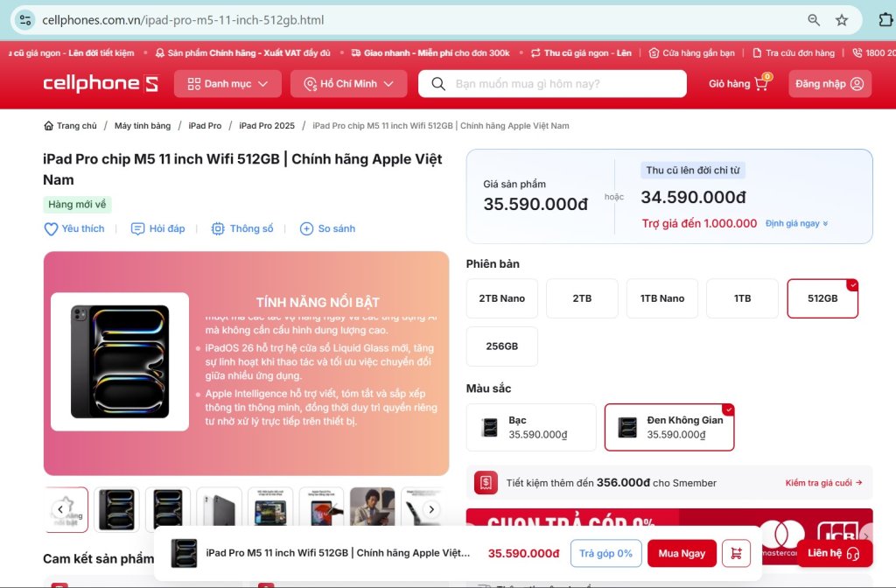Click So sánh compare plus icon

pyautogui.click(x=306, y=228)
